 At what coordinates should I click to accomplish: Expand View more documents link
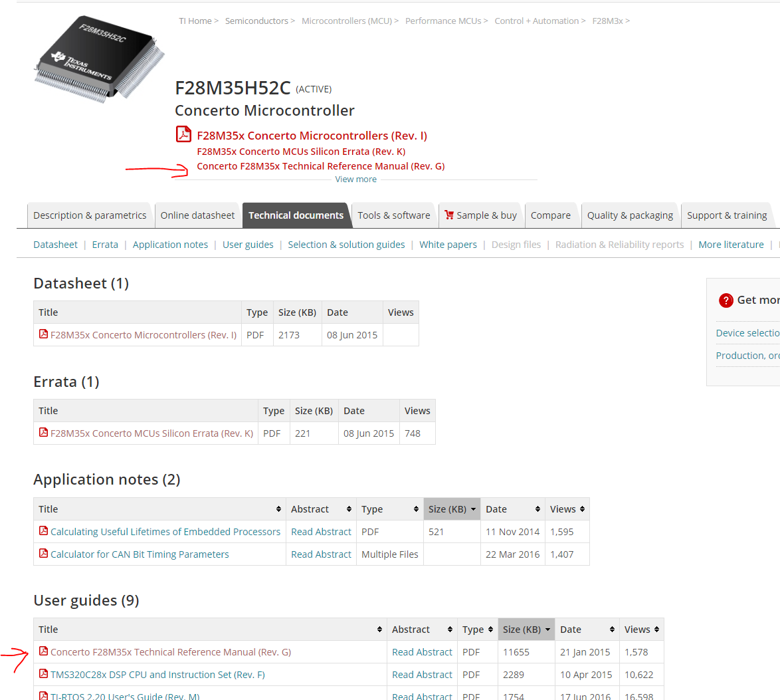tap(355, 179)
